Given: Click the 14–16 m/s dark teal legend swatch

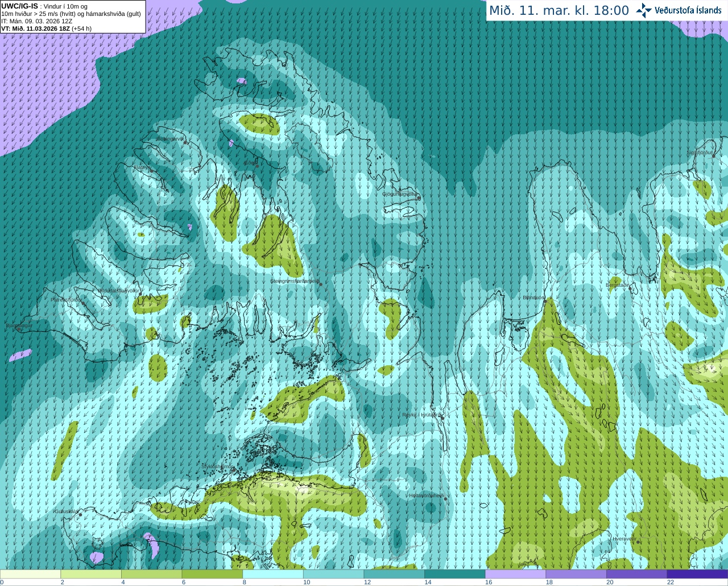Looking at the screenshot, I should [x=455, y=574].
